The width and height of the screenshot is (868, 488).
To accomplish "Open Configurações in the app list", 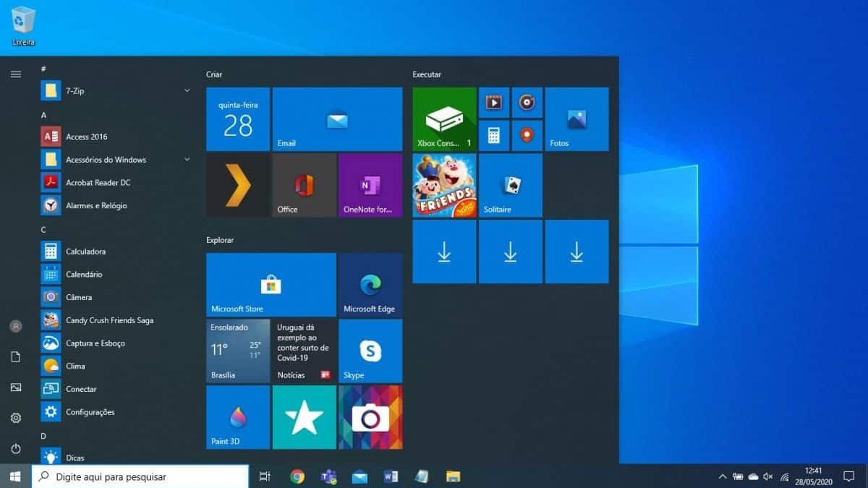I will point(116,412).
